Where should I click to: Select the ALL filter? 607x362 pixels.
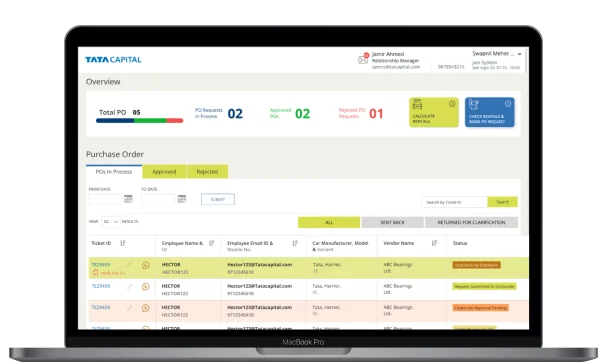[329, 222]
